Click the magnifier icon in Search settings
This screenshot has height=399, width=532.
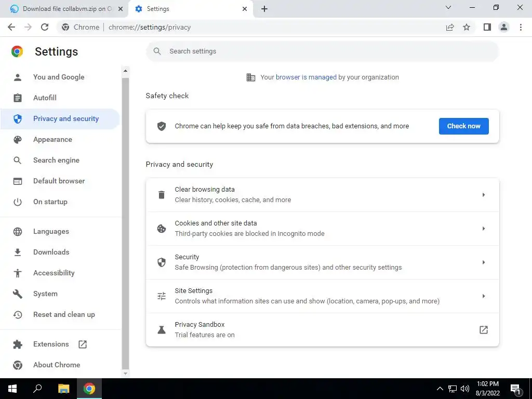click(x=157, y=51)
